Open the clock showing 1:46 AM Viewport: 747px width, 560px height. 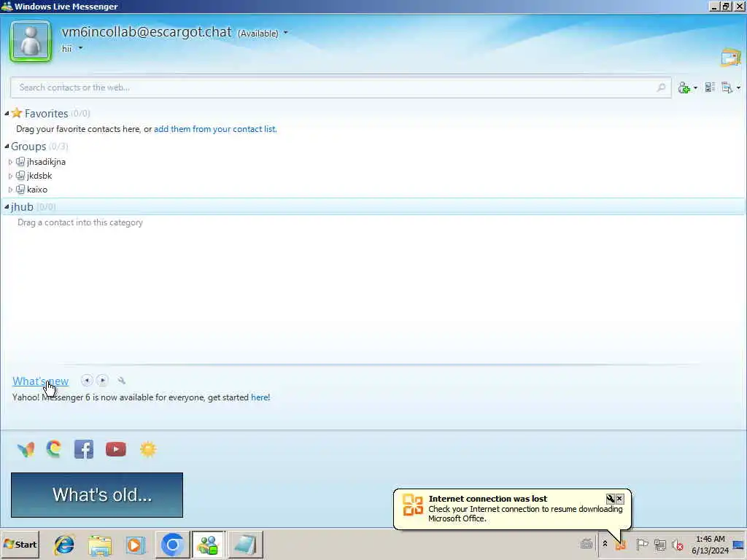[x=711, y=545]
